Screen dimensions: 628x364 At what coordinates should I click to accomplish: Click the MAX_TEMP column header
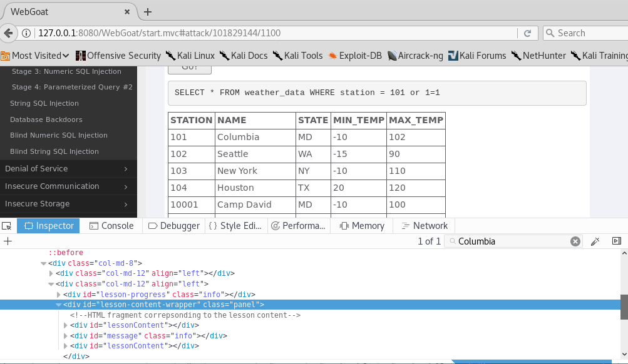(416, 121)
